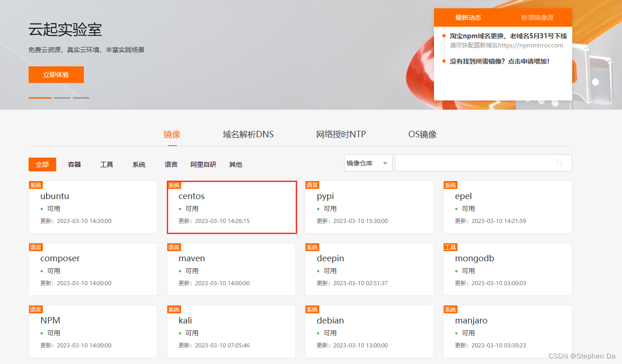Click the 可用 status on debian card
622x364 pixels.
(330, 333)
